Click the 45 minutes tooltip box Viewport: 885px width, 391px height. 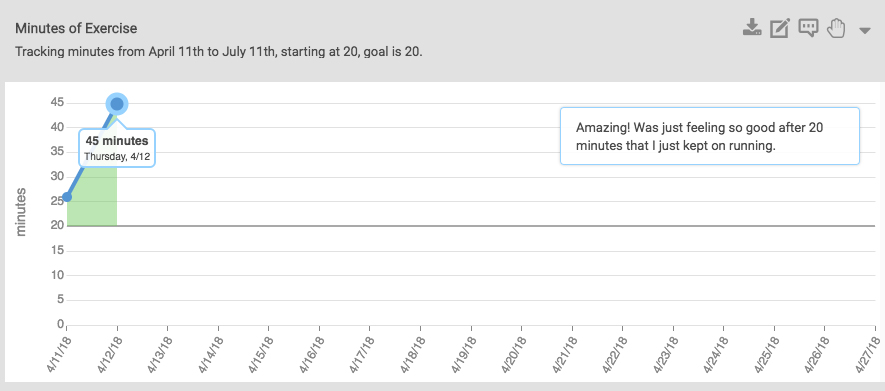[117, 148]
